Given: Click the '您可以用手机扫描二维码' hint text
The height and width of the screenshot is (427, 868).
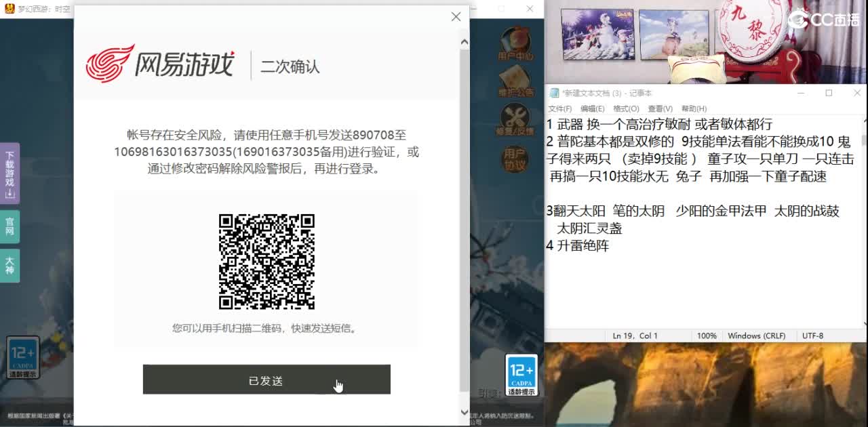Looking at the screenshot, I should [x=267, y=329].
